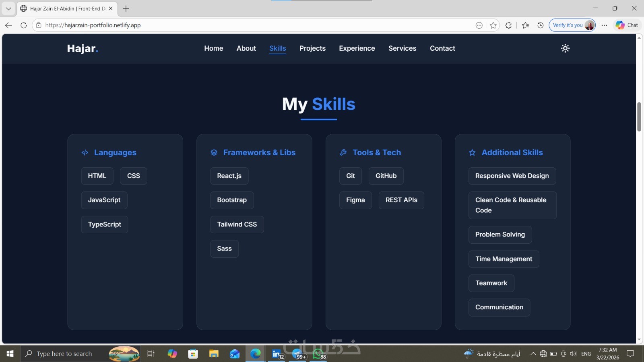The height and width of the screenshot is (362, 644).
Task: Open Task View from the taskbar
Action: (x=151, y=354)
